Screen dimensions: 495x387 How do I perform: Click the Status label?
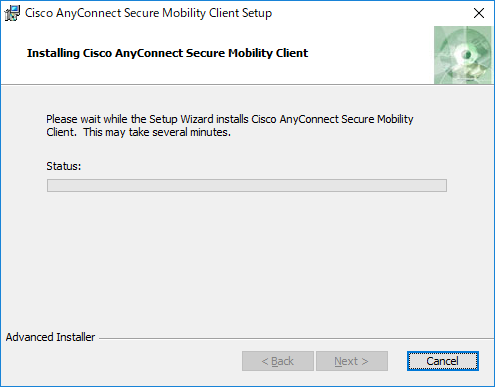coord(64,166)
